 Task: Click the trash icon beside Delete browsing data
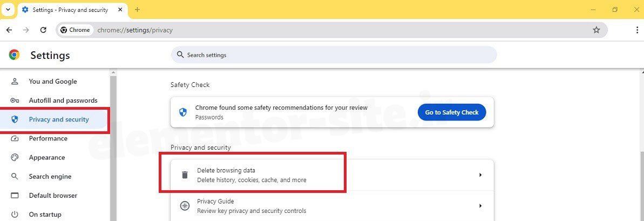[185, 175]
